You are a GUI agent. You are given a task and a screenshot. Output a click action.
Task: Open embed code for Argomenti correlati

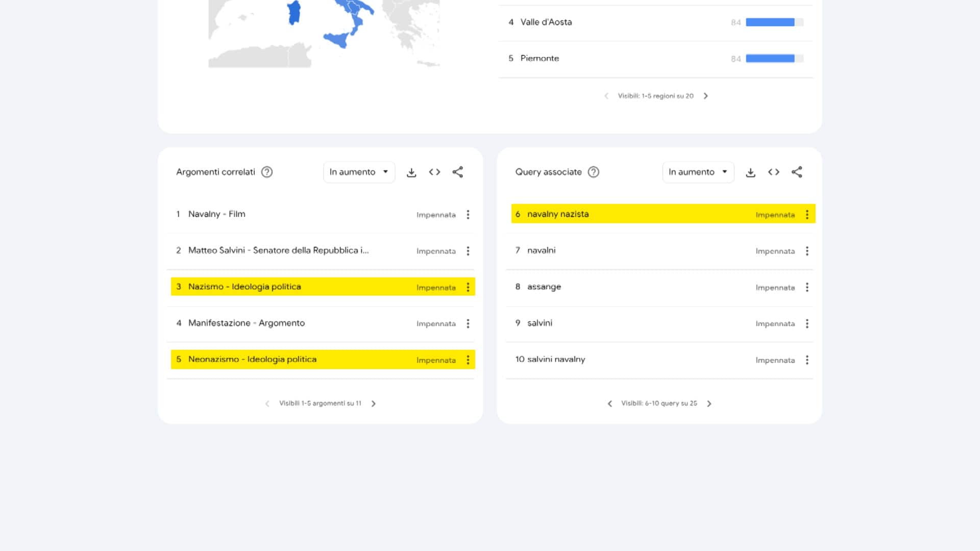coord(434,172)
